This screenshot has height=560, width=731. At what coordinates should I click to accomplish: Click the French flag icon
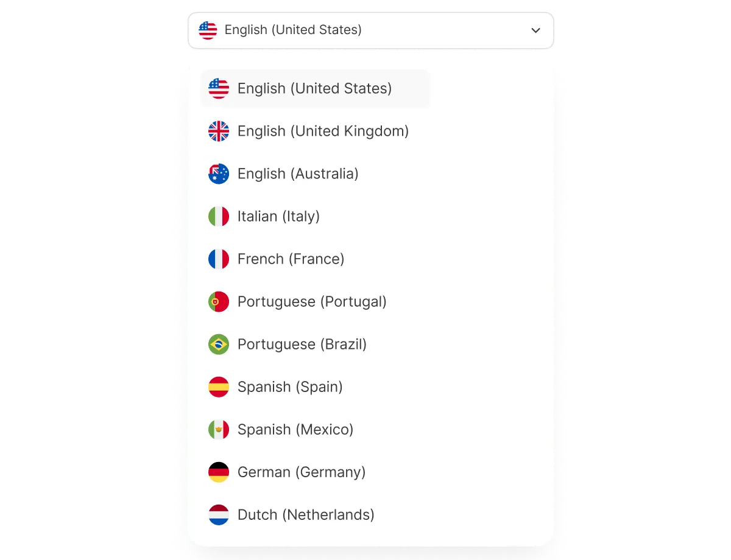pyautogui.click(x=218, y=259)
